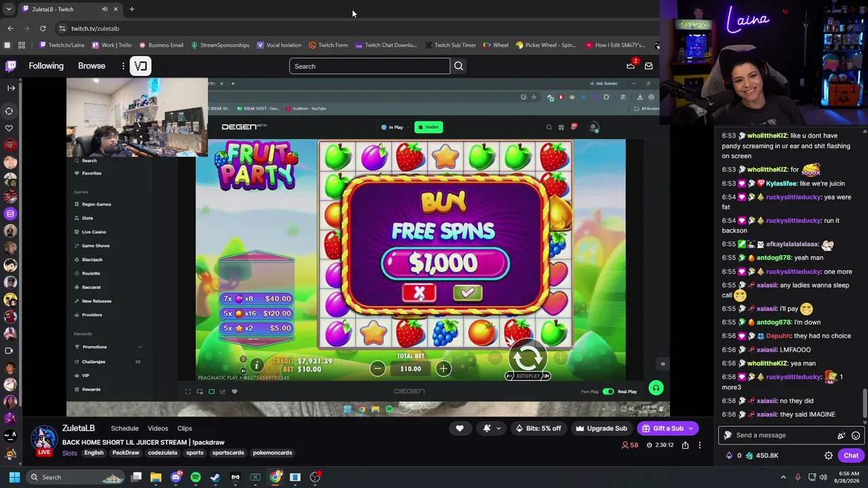The width and height of the screenshot is (868, 488).
Task: Cancel the Buy Free Spins dialog
Action: 419,293
